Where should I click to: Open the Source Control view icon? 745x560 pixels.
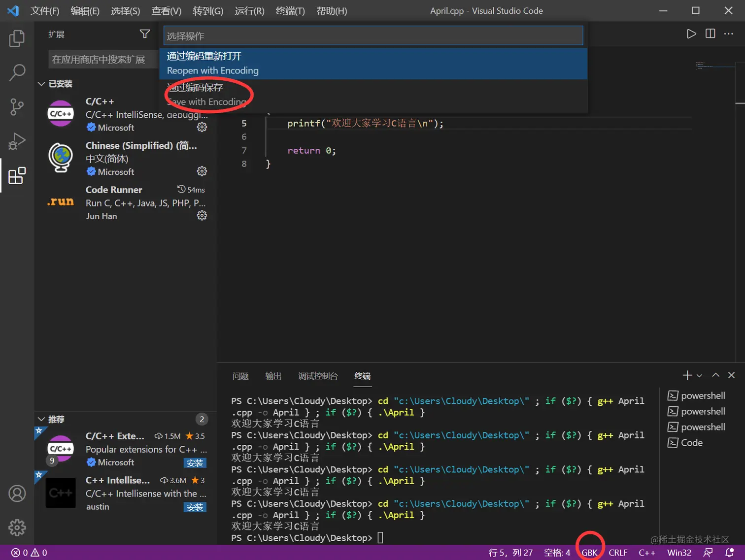[17, 107]
